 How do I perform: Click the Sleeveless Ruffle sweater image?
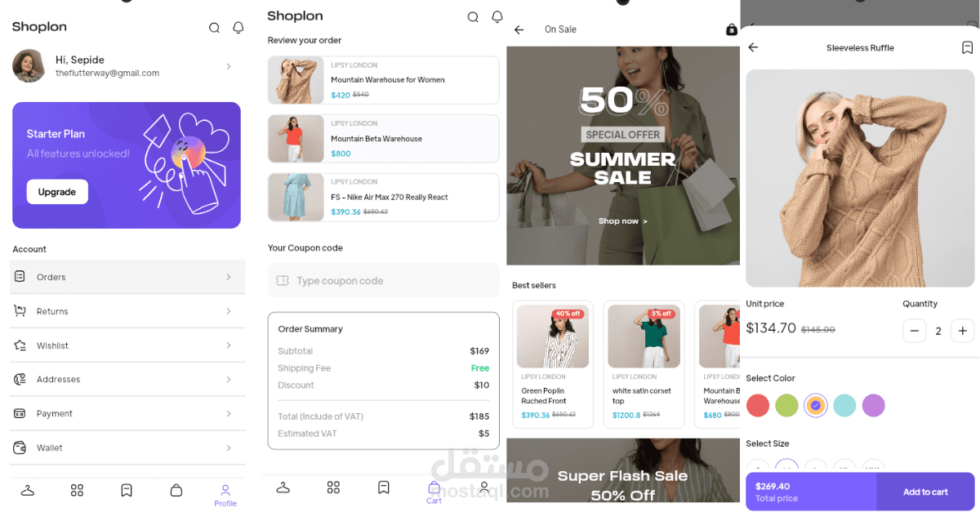(860, 178)
